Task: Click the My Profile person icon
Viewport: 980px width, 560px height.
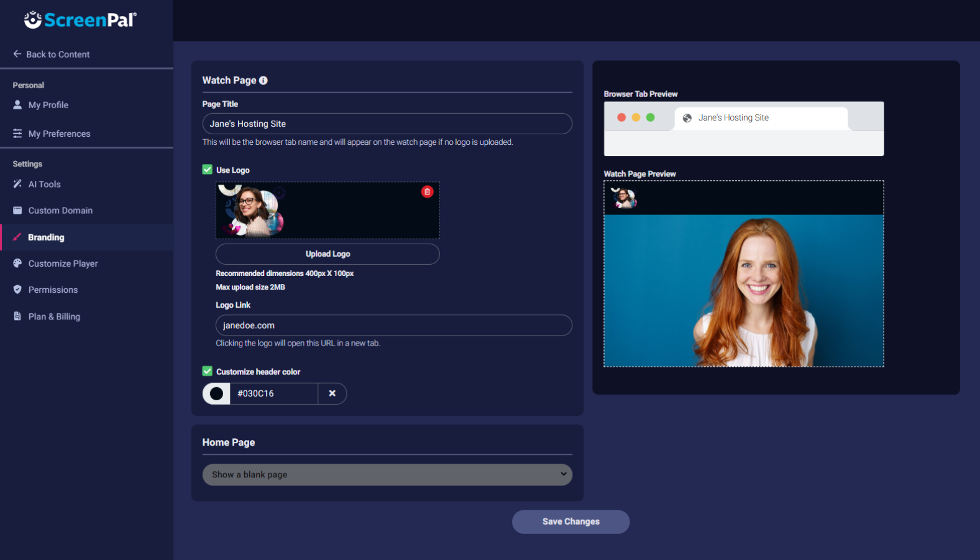Action: pyautogui.click(x=17, y=105)
